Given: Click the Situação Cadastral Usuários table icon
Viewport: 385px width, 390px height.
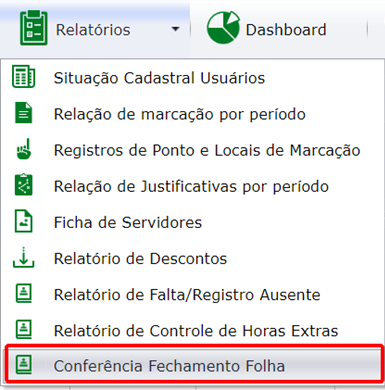Looking at the screenshot, I should coord(23,77).
